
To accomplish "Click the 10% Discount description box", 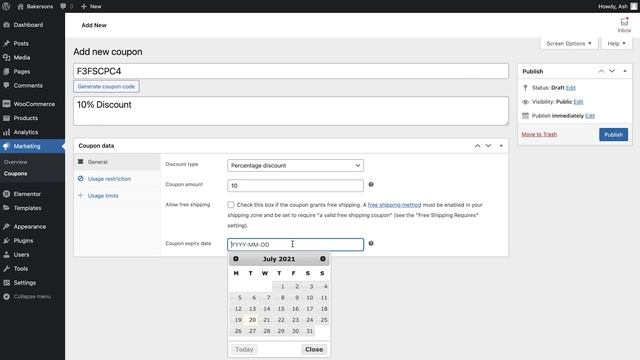I will [291, 111].
